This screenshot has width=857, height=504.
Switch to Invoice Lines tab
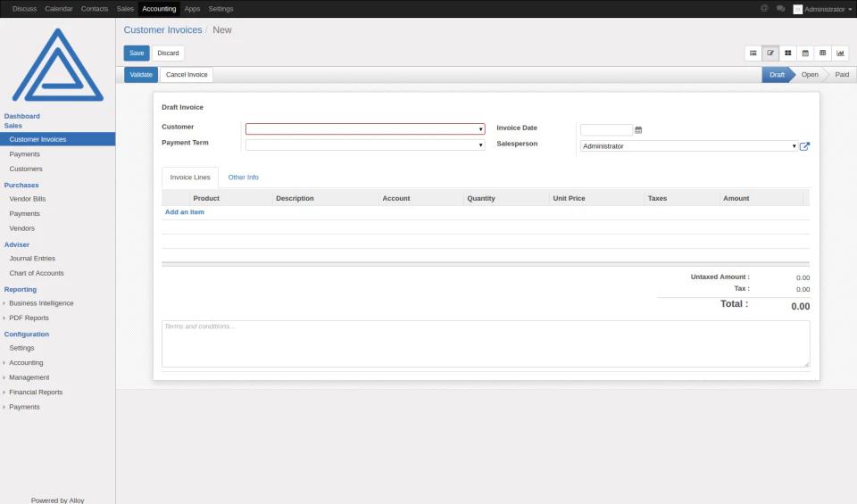[x=190, y=178]
